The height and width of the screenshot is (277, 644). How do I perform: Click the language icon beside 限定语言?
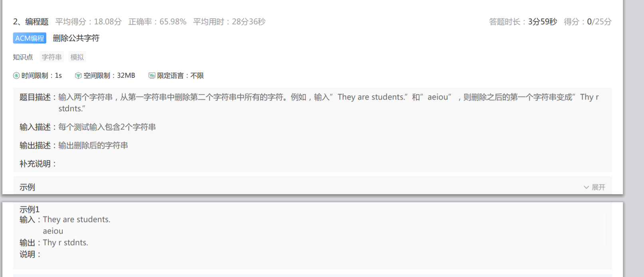click(x=152, y=75)
